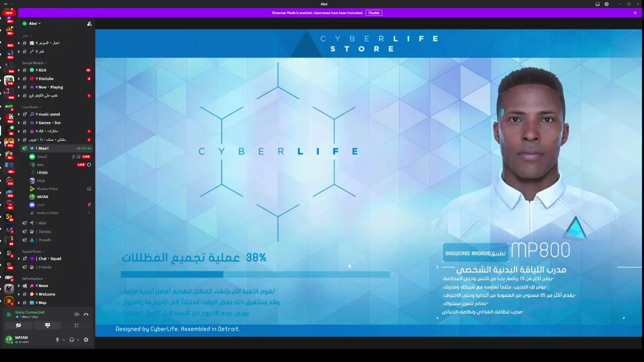Open the Help icon in title bar
Image resolution: width=644 pixels, height=362 pixels.
click(x=607, y=4)
